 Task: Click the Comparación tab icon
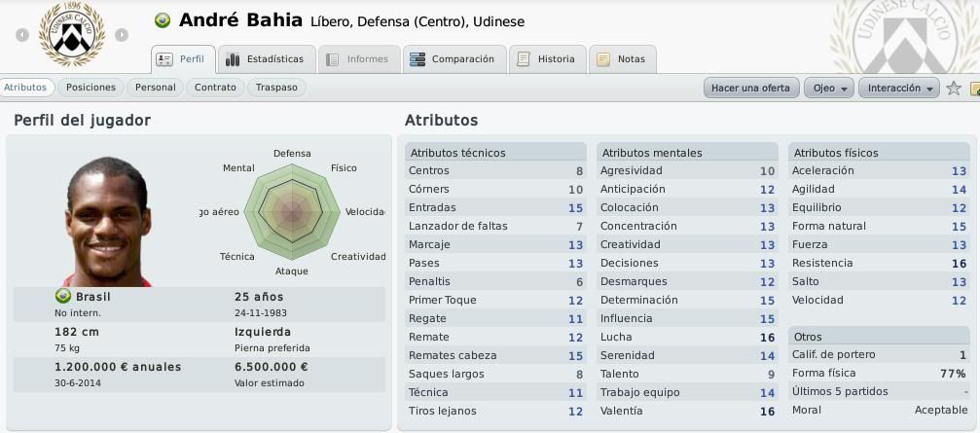point(417,59)
